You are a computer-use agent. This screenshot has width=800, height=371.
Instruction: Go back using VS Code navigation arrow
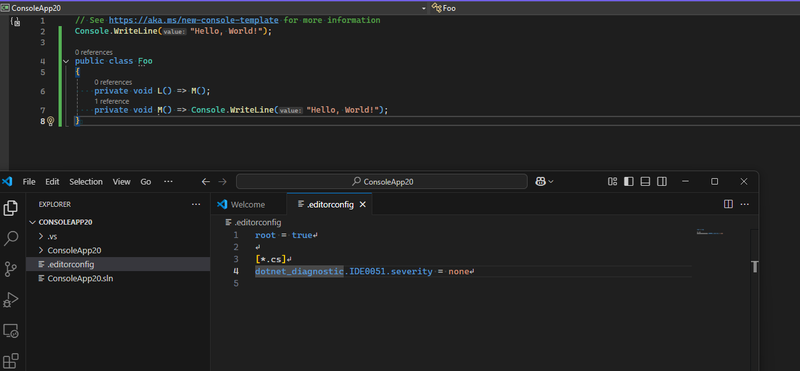click(x=206, y=182)
